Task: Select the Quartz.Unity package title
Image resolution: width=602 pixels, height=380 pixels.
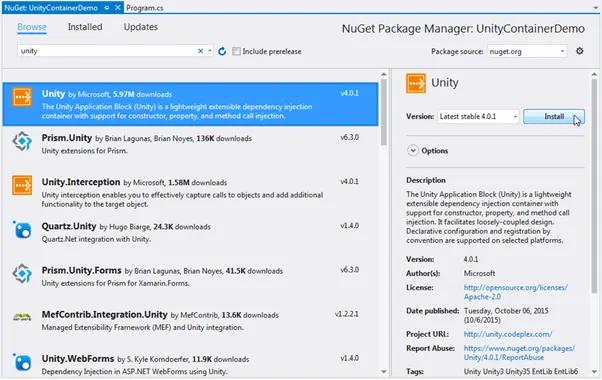Action: [x=69, y=226]
